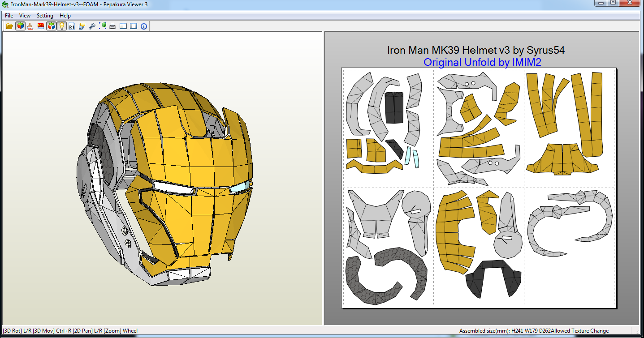644x338 pixels.
Task: Open the blue info icon
Action: [x=144, y=26]
